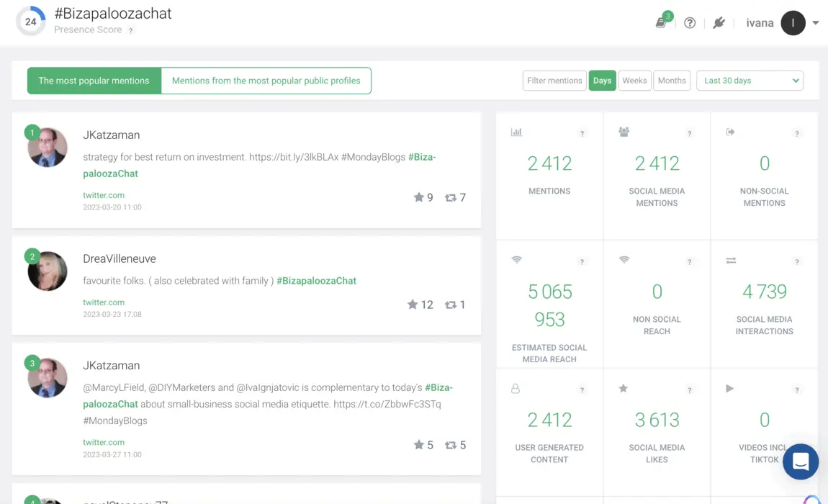Click the Filter mentions button
The height and width of the screenshot is (504, 828).
click(x=554, y=81)
